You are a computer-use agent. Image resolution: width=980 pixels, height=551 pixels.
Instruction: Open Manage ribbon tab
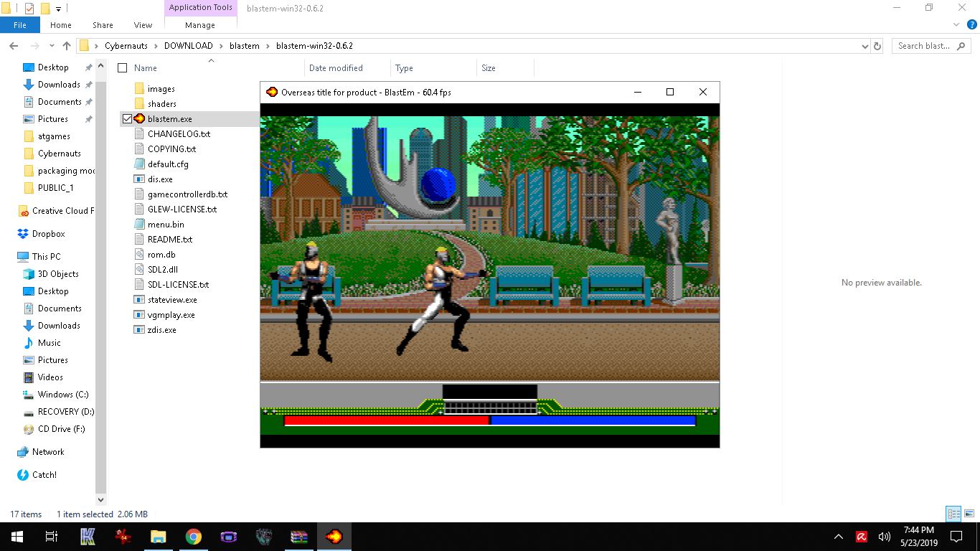[x=200, y=25]
